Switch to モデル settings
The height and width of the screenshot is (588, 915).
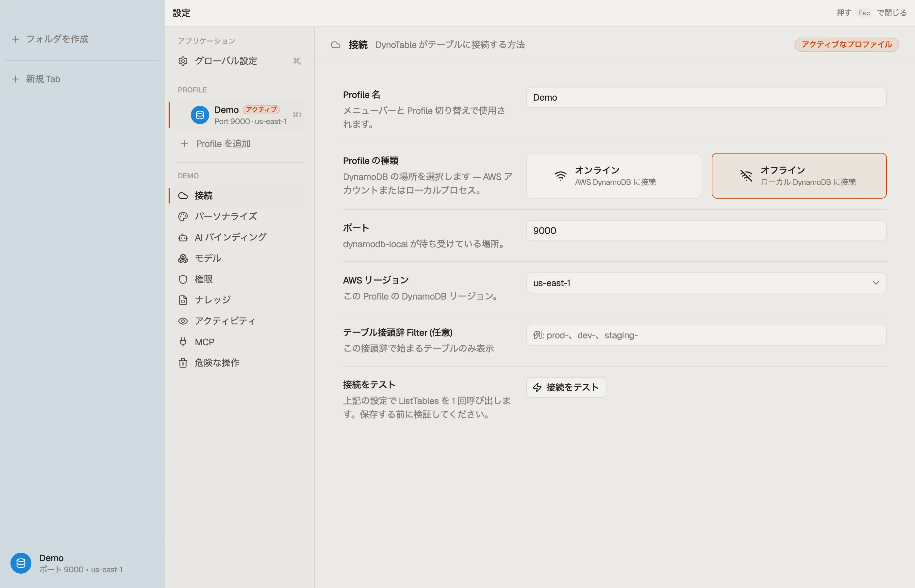(x=239, y=258)
